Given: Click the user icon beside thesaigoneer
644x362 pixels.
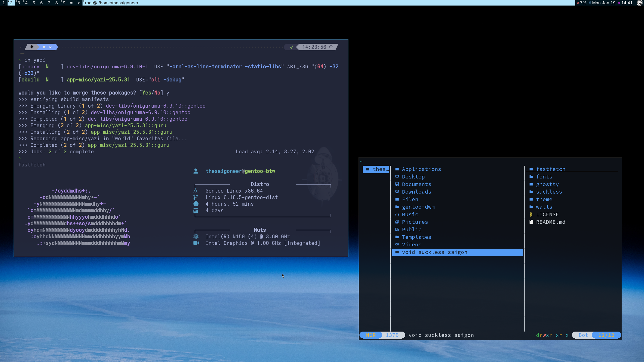Looking at the screenshot, I should [196, 171].
